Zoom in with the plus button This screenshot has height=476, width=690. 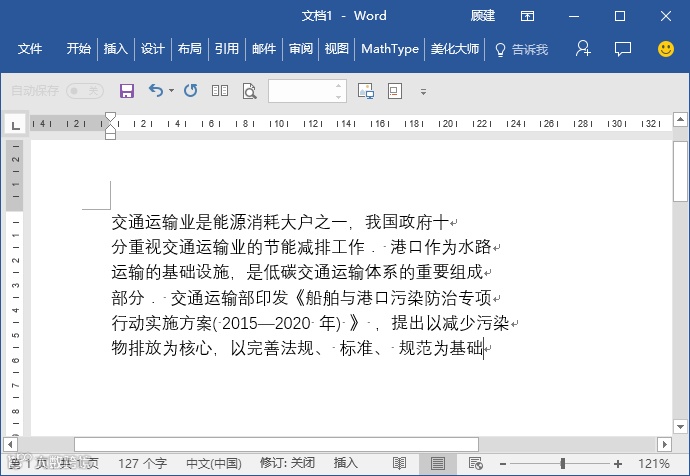click(x=618, y=464)
